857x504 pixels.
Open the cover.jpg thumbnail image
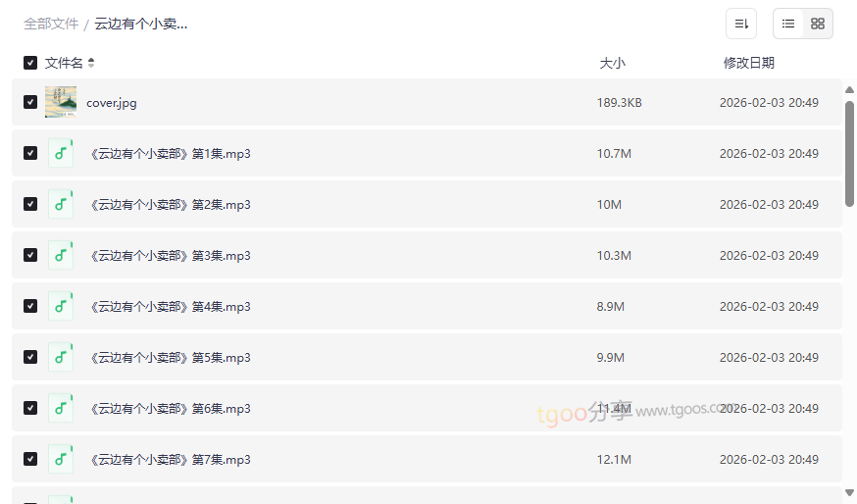tap(61, 102)
